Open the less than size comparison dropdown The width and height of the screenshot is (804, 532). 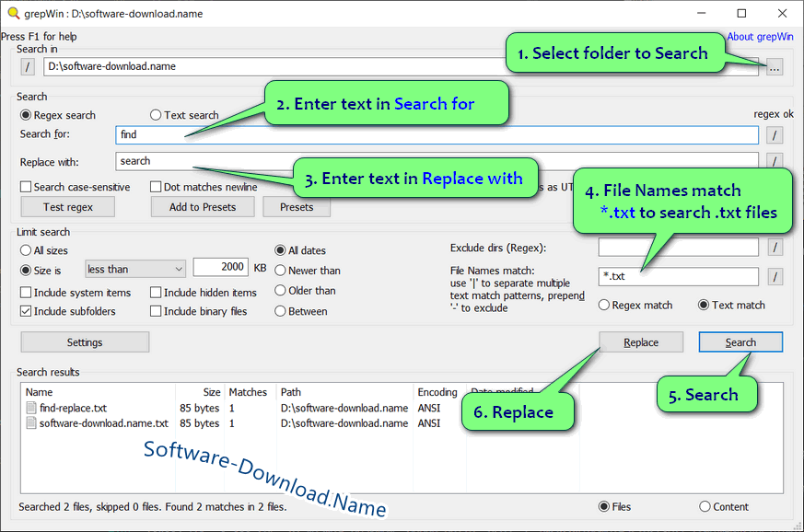coord(134,268)
